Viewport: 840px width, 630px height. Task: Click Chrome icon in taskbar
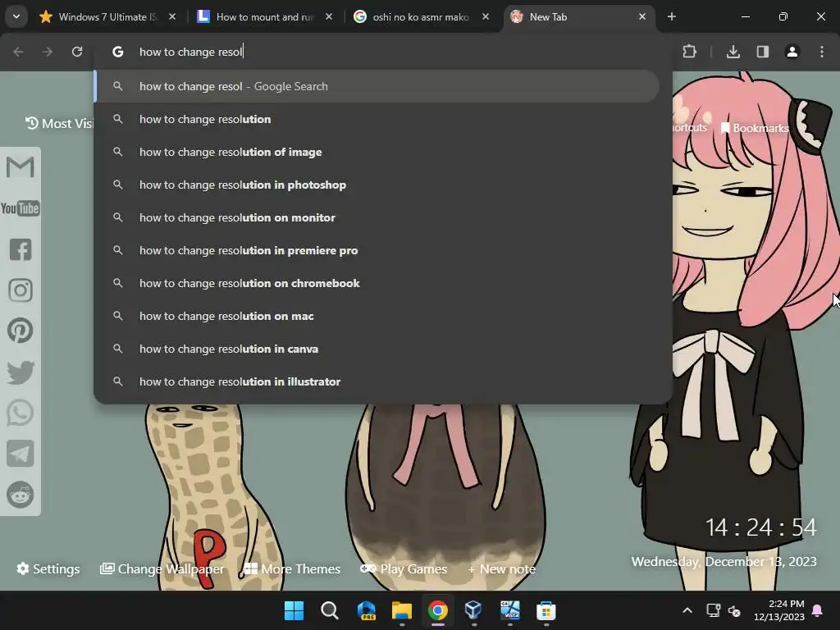(438, 610)
